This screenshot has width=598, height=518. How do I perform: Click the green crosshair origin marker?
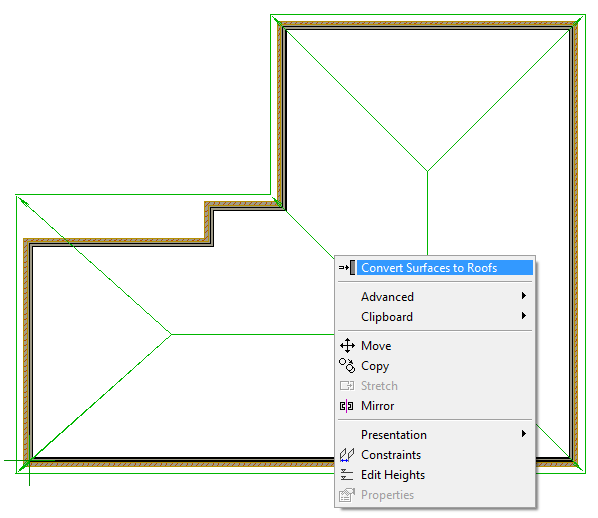pos(29,460)
